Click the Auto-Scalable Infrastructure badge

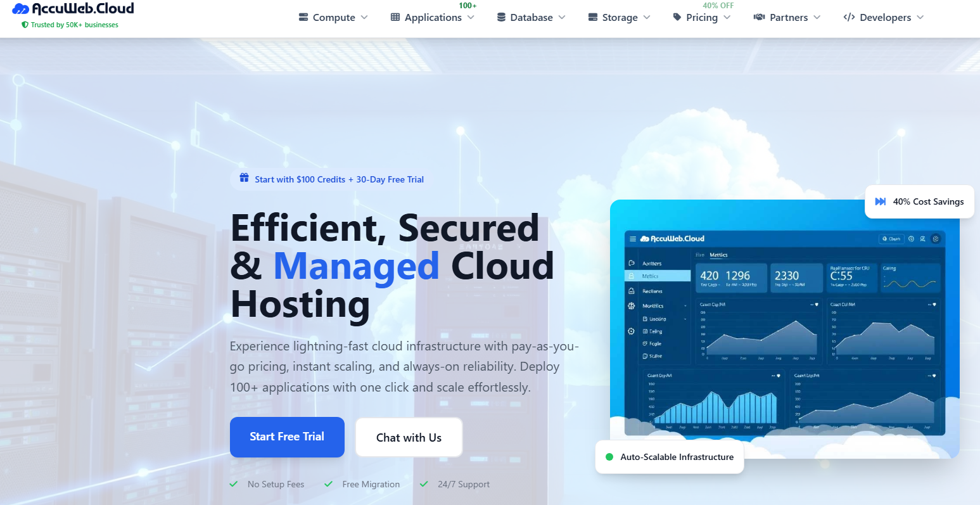click(670, 457)
